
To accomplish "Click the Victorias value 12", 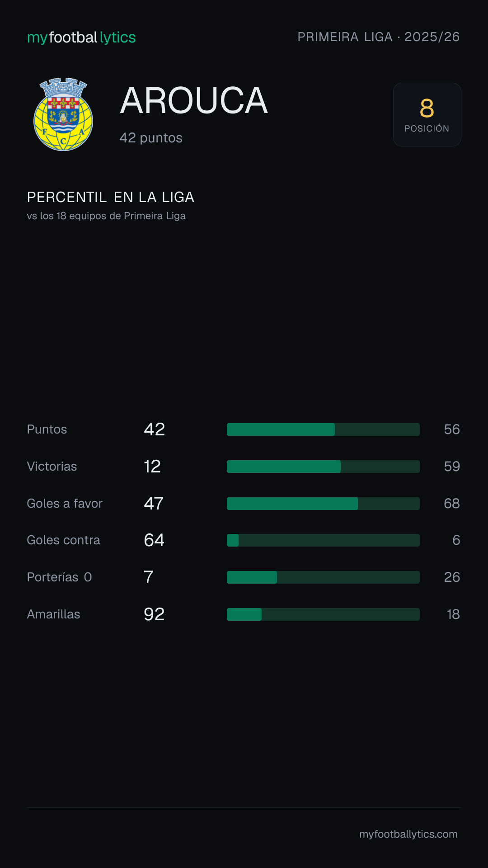I will pos(152,467).
